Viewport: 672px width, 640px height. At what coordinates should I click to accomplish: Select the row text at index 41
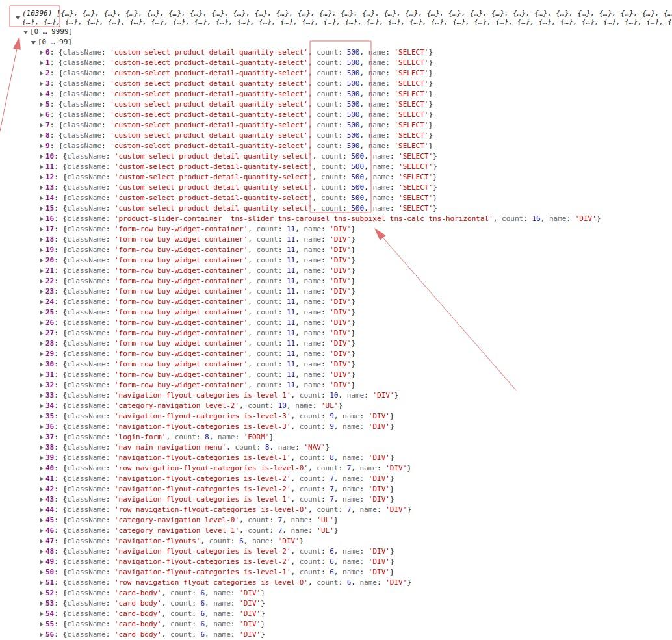click(220, 478)
